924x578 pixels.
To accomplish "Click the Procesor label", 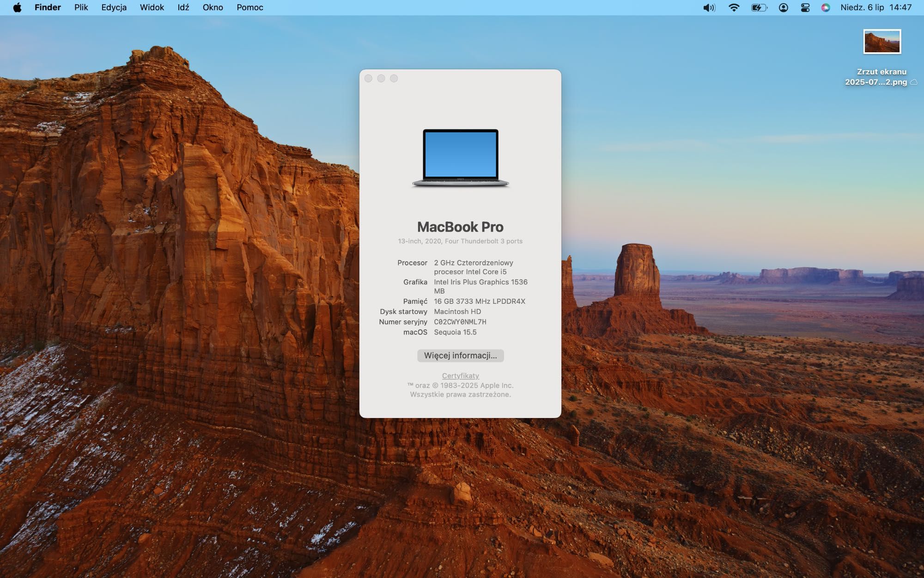I will [x=412, y=263].
